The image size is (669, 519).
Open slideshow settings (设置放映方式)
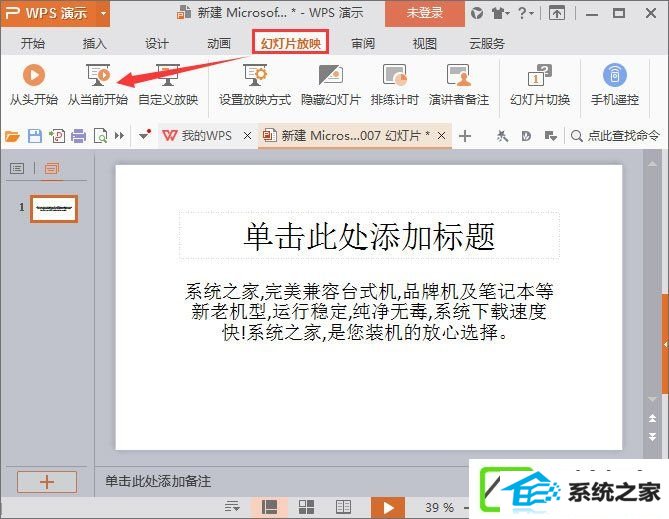(255, 85)
